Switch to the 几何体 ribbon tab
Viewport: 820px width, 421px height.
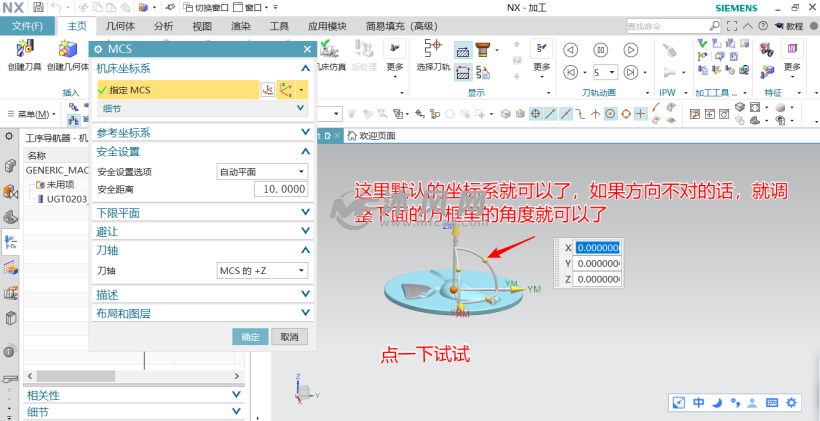[x=120, y=26]
